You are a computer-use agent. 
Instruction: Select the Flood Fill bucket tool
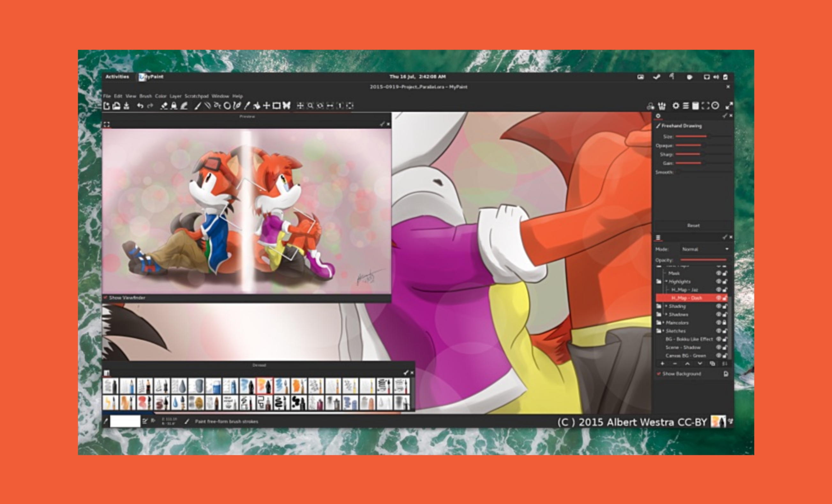click(257, 106)
